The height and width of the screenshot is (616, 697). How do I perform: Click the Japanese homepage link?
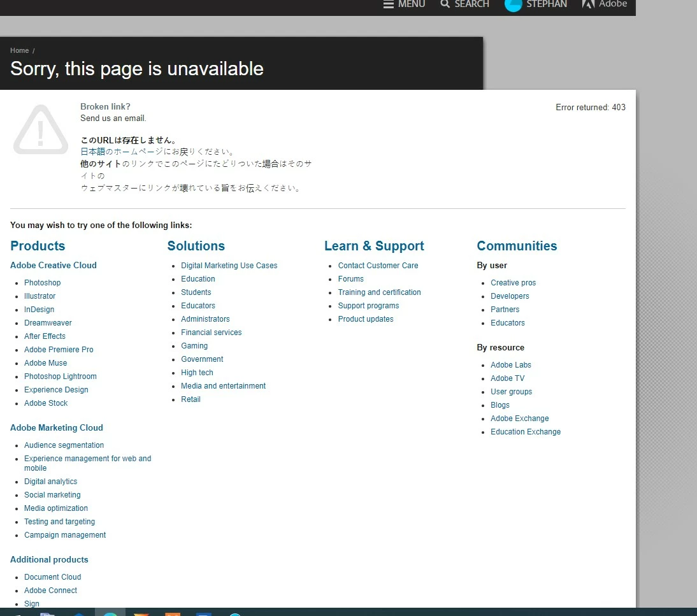122,152
